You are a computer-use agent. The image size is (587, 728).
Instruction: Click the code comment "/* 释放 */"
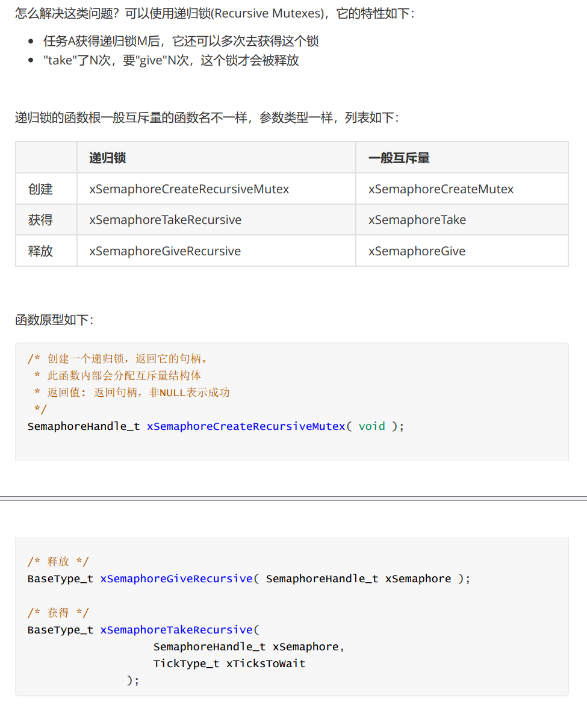click(58, 562)
